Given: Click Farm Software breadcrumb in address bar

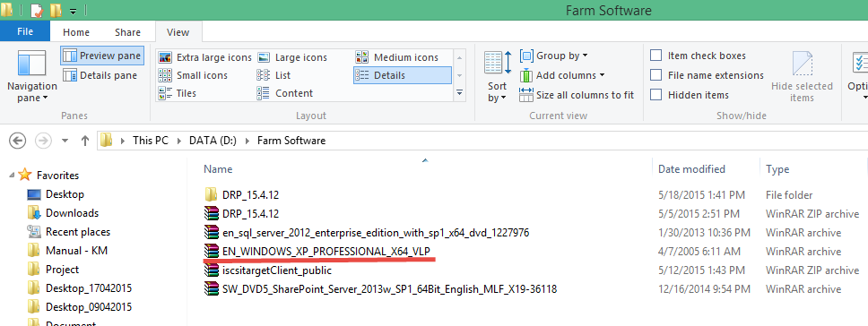Looking at the screenshot, I should point(291,141).
